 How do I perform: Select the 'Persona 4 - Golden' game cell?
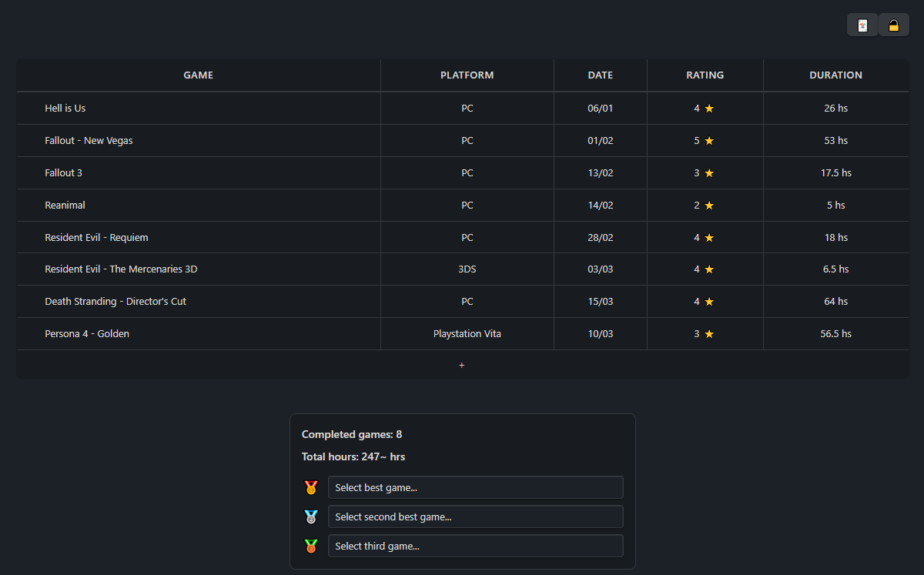[199, 334]
